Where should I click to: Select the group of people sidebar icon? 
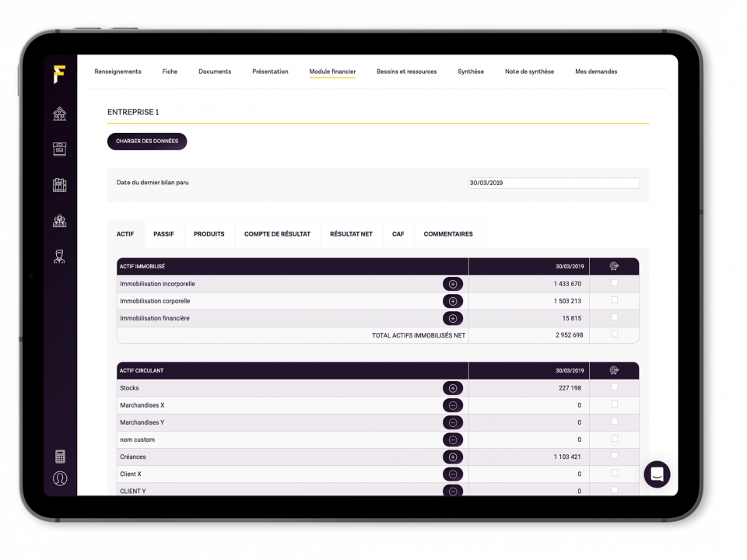tap(60, 221)
